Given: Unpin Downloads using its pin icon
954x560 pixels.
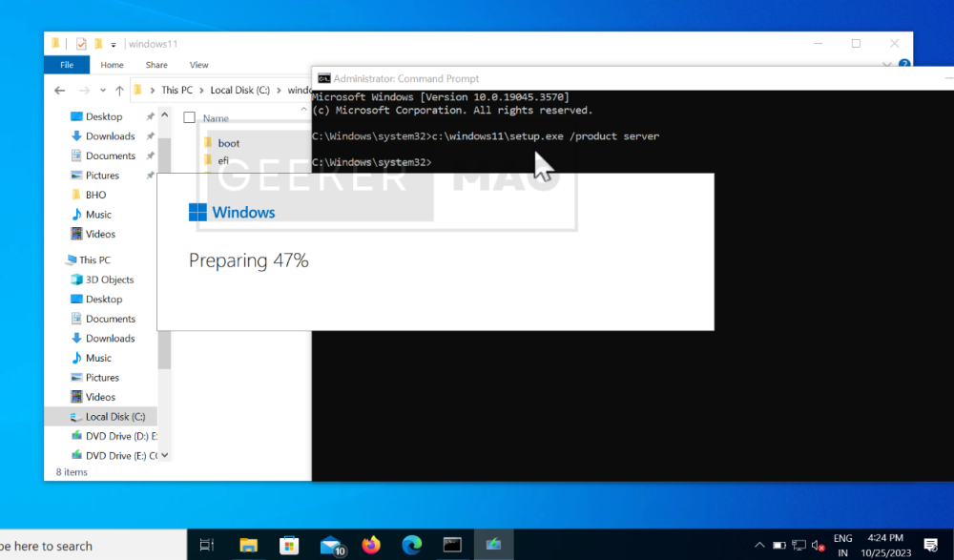Looking at the screenshot, I should [x=151, y=135].
